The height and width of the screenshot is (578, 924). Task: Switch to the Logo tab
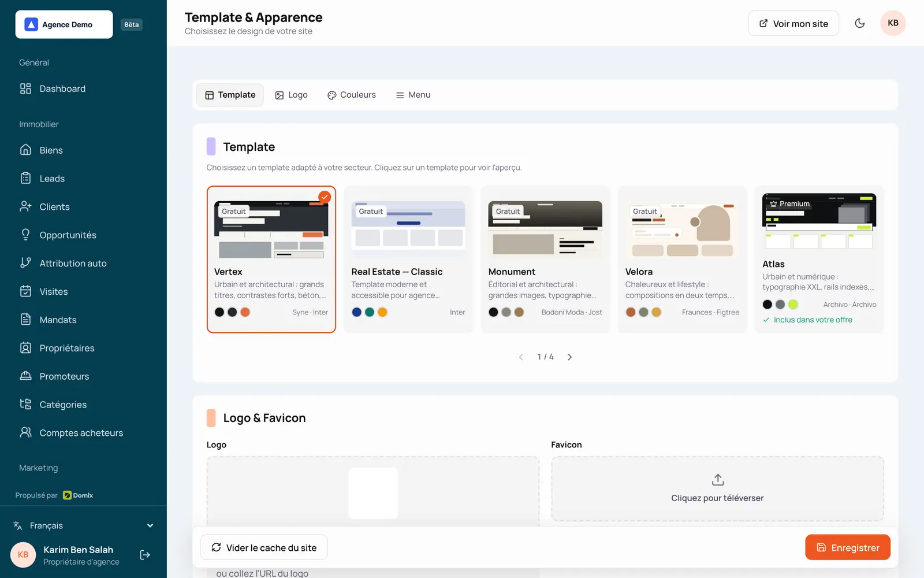pyautogui.click(x=291, y=95)
